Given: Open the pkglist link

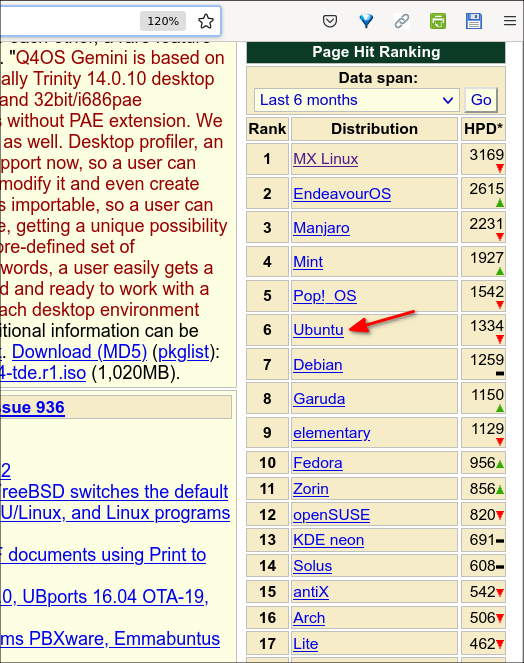Looking at the screenshot, I should 184,352.
